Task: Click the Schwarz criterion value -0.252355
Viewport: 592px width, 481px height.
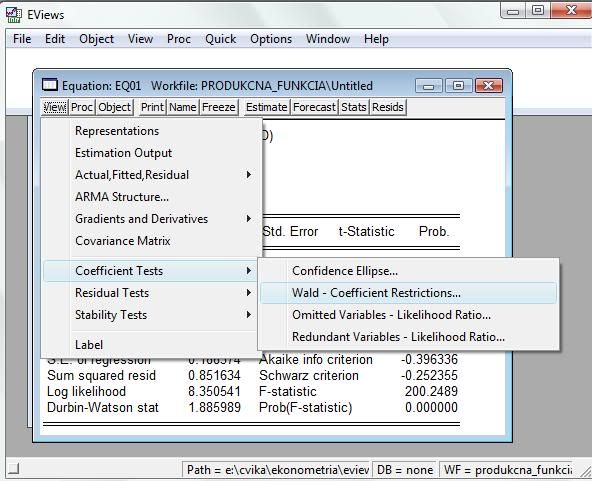Action: 429,375
